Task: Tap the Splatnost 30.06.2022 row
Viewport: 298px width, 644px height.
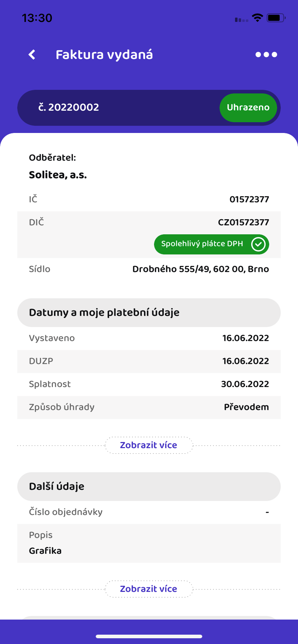Action: coord(149,385)
